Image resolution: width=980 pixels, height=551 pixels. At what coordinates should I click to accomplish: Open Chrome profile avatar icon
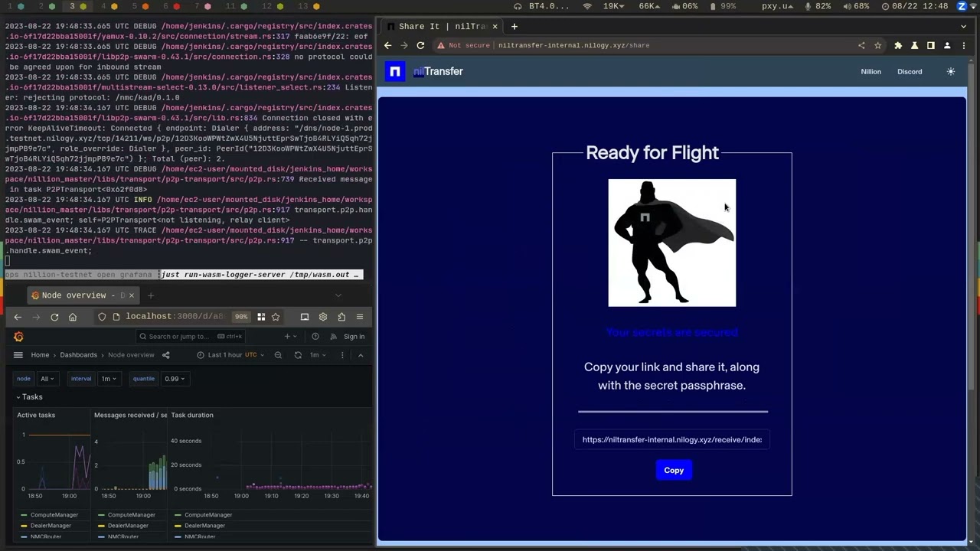point(948,45)
